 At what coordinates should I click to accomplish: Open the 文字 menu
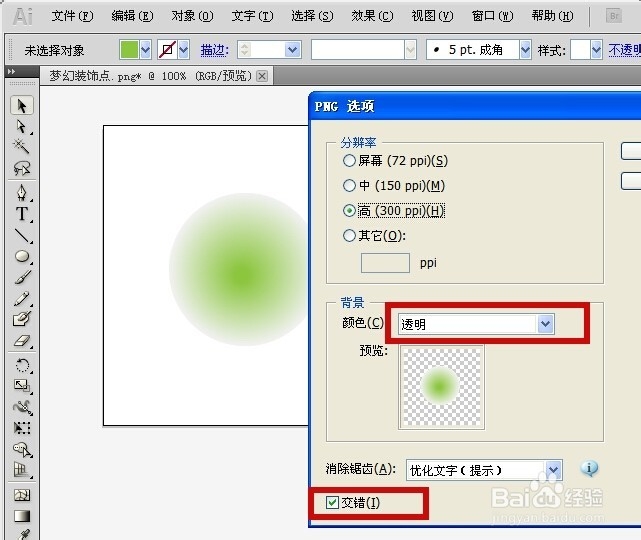pos(252,16)
